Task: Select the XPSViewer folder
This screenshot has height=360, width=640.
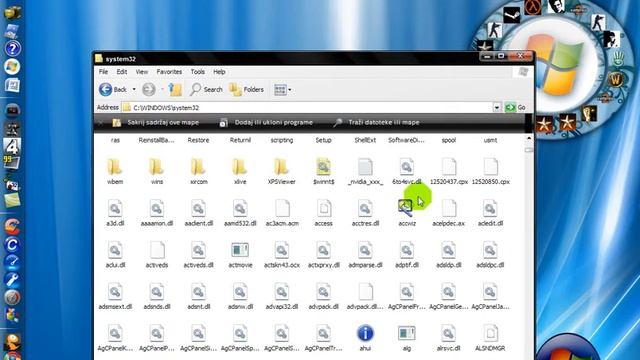Action: 282,171
